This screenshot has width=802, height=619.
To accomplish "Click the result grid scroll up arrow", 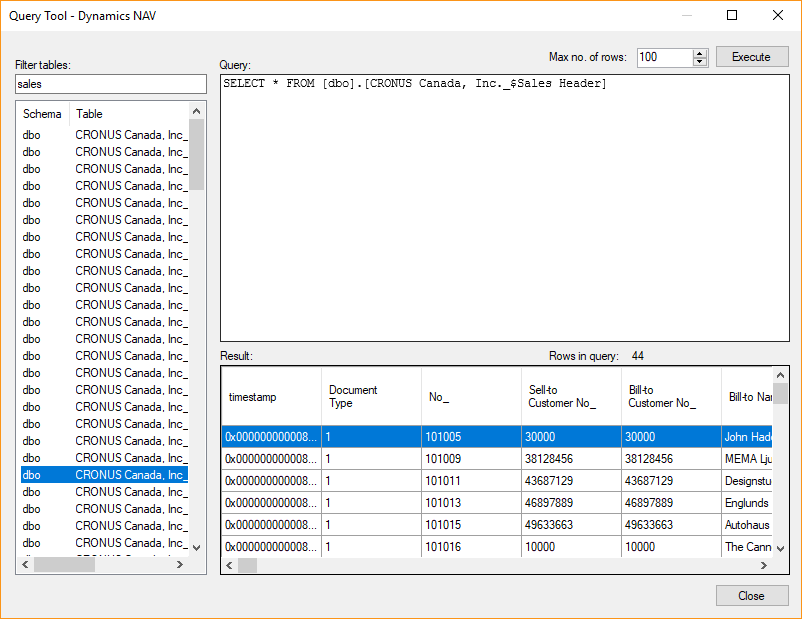I will pyautogui.click(x=780, y=375).
